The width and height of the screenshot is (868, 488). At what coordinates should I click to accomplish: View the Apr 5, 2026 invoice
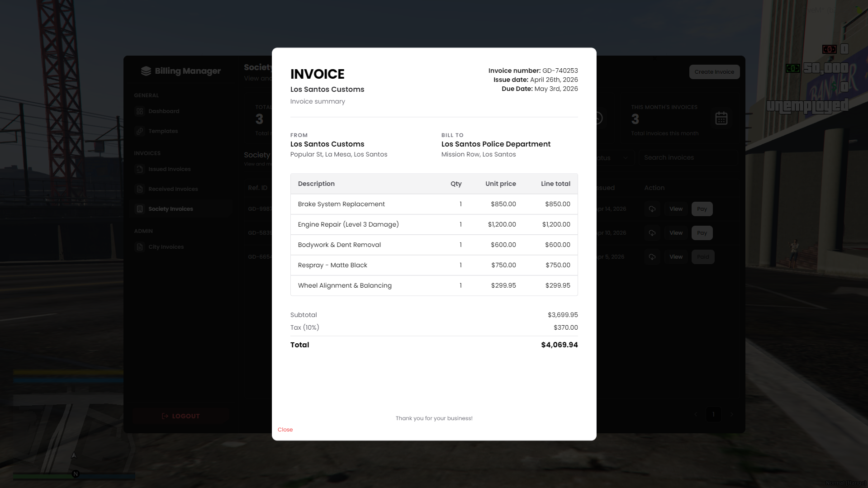pyautogui.click(x=676, y=257)
